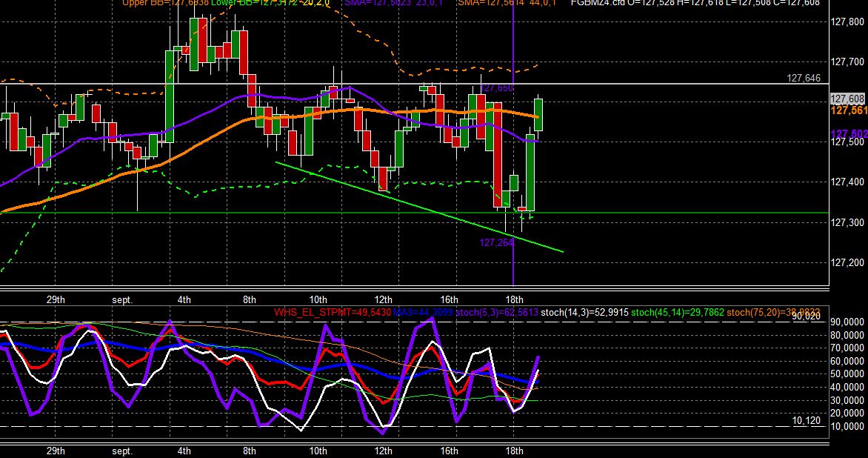Click the 127,646 horizontal line label

pyautogui.click(x=804, y=78)
